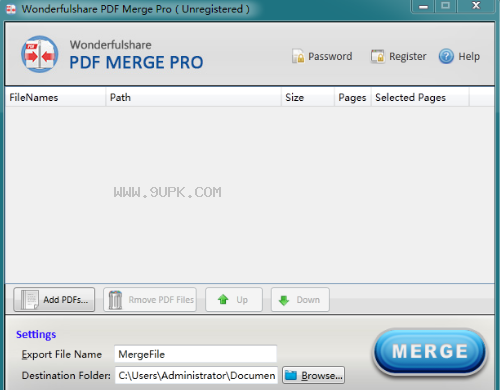This screenshot has height=390, width=500.
Task: Click the Destination Folder path field
Action: click(196, 375)
